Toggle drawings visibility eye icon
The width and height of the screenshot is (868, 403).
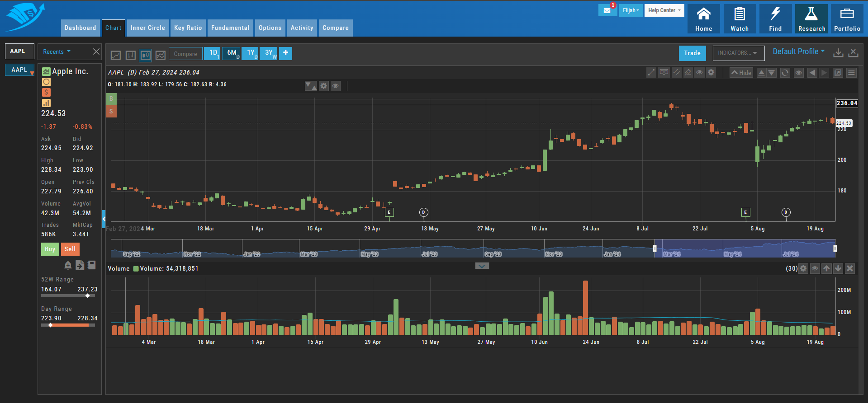(x=700, y=73)
